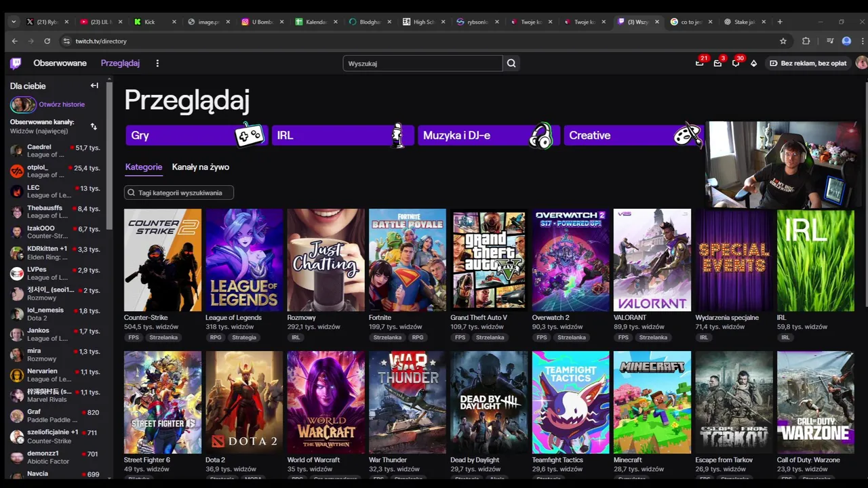Select the Kategorie tab
The height and width of the screenshot is (488, 868).
point(144,167)
